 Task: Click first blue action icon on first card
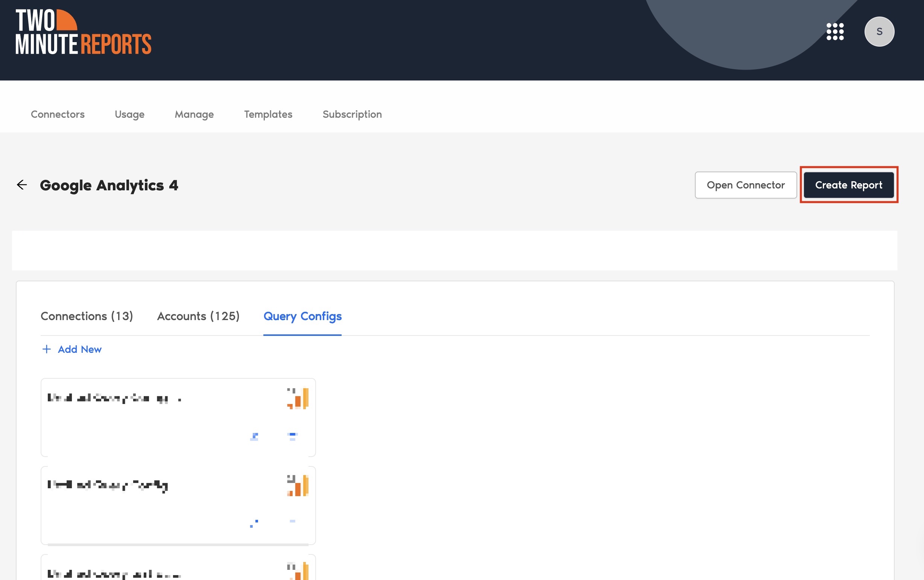[x=254, y=437]
